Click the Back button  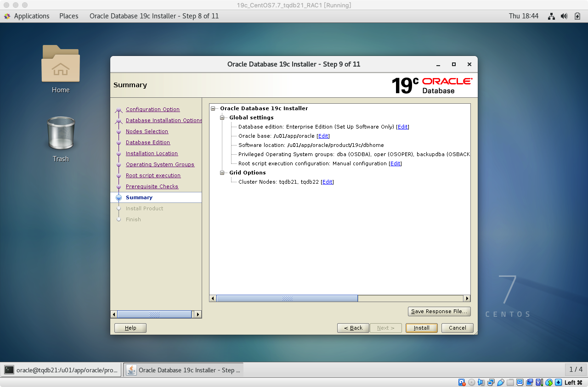point(353,328)
